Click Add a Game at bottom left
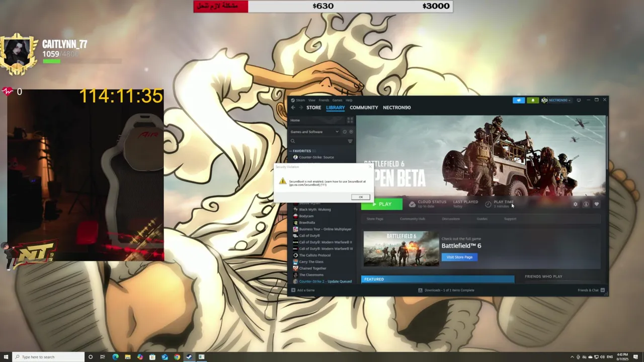 tap(303, 290)
